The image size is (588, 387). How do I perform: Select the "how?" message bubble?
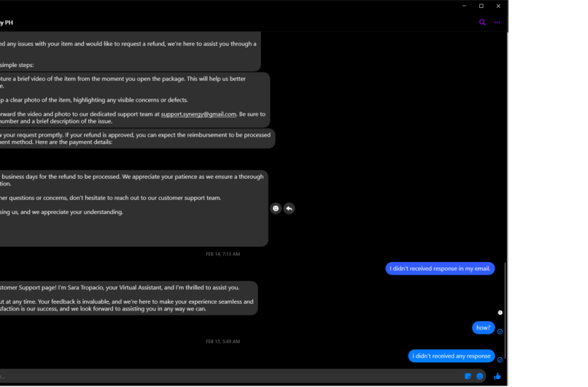coord(483,328)
